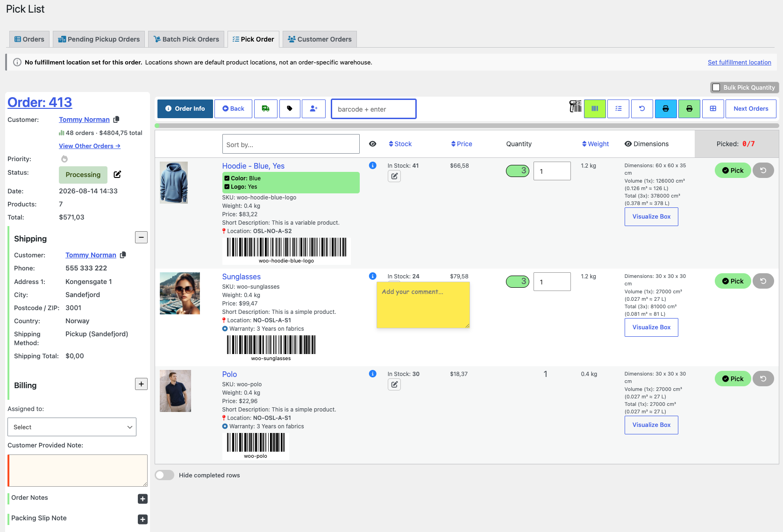Click the barcode + enter input field
Screen dimensions: 783x532
(374, 109)
